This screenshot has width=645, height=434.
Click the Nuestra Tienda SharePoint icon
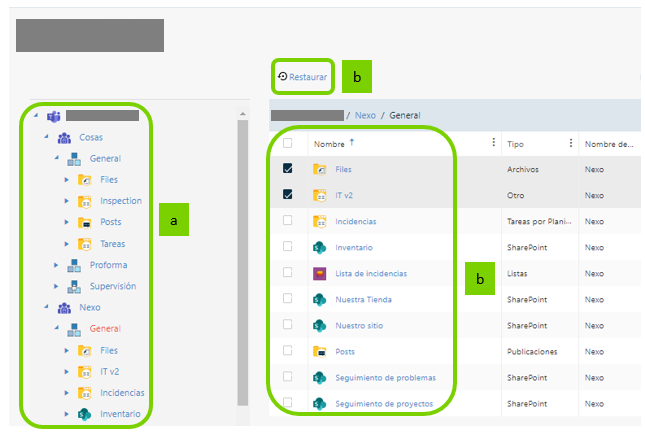click(320, 299)
